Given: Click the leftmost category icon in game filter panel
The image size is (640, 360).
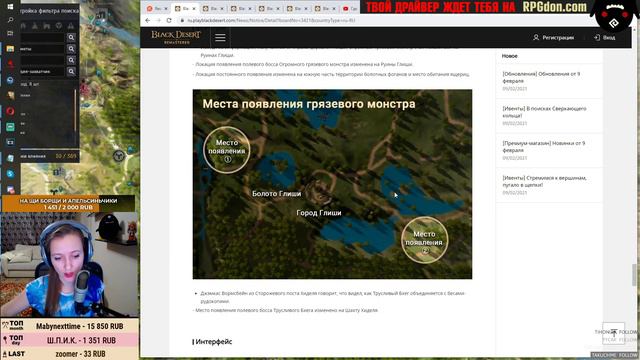Looking at the screenshot, I should [23, 26].
